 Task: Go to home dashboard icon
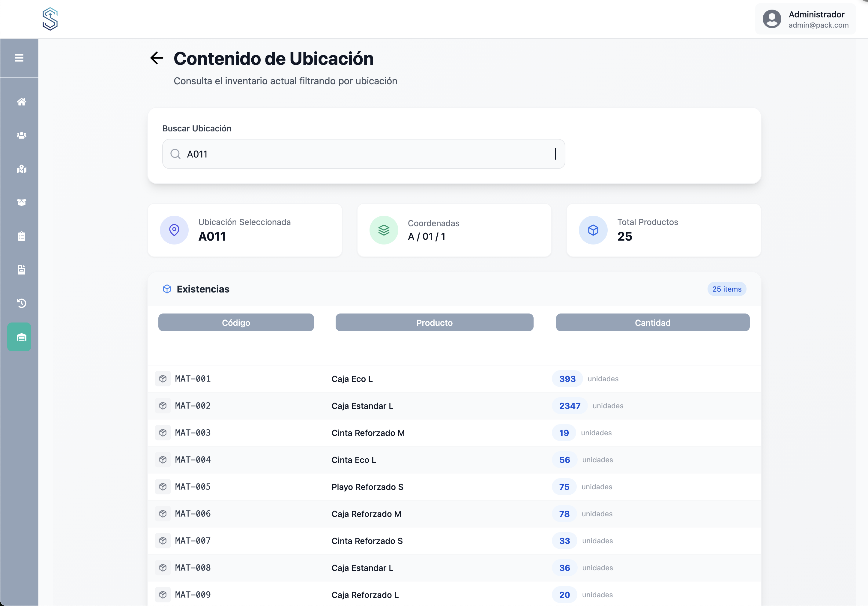(x=22, y=102)
